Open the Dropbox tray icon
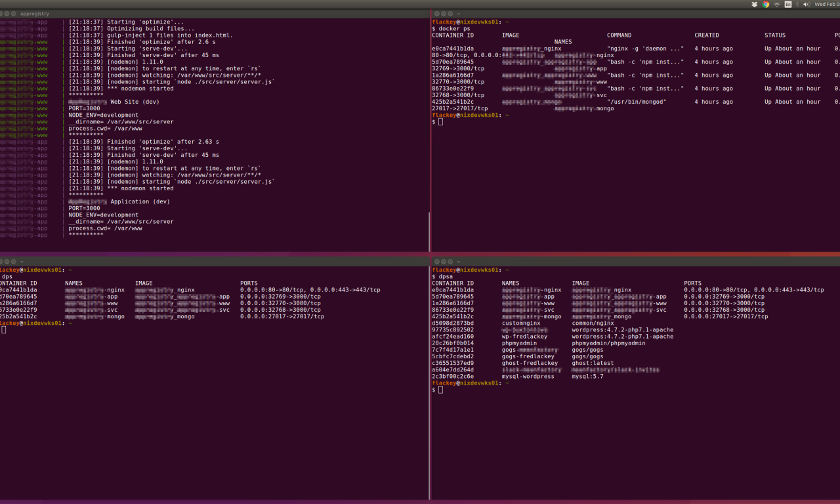This screenshot has height=504, width=840. coord(755,4)
